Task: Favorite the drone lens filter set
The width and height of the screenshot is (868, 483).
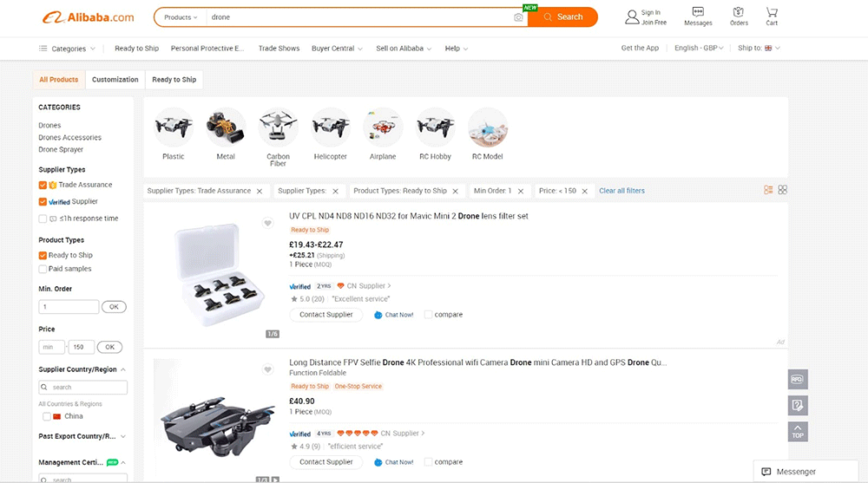Action: (268, 224)
